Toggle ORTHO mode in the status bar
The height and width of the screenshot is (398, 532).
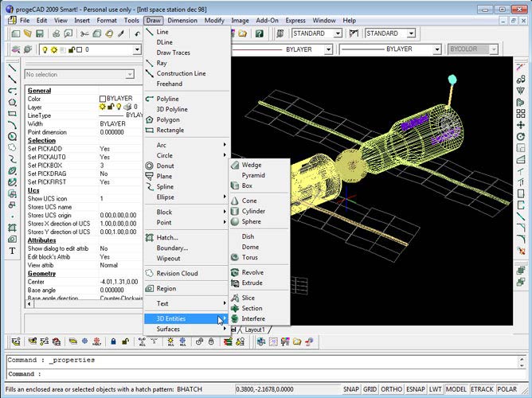pos(393,389)
